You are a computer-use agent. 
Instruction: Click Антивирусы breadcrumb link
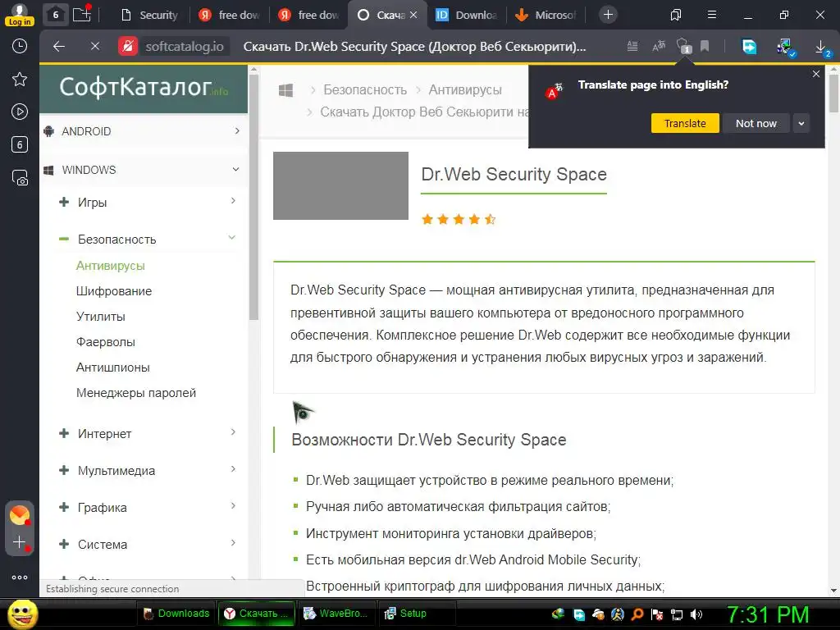pos(465,90)
